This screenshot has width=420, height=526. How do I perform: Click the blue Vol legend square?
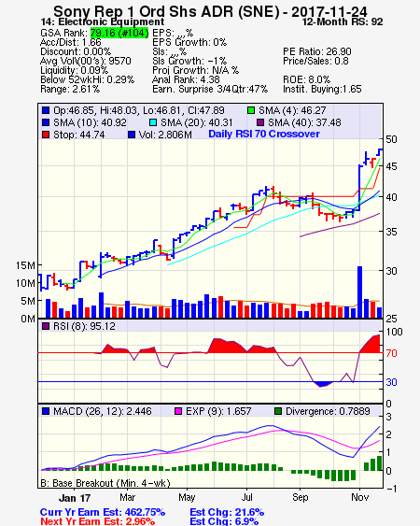click(x=132, y=135)
